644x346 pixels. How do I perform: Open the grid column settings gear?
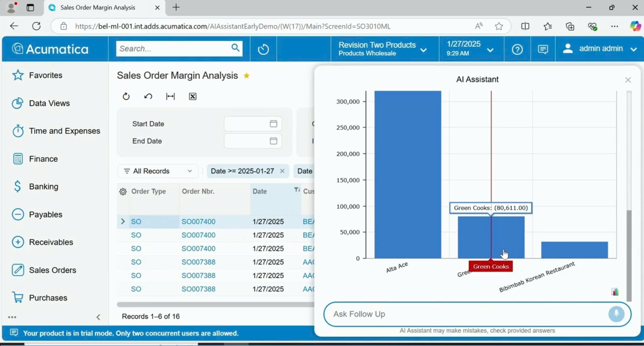pyautogui.click(x=123, y=191)
